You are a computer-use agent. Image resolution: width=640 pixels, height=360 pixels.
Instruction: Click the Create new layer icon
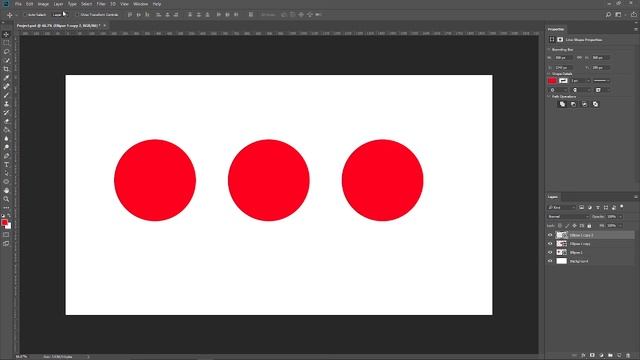point(619,356)
